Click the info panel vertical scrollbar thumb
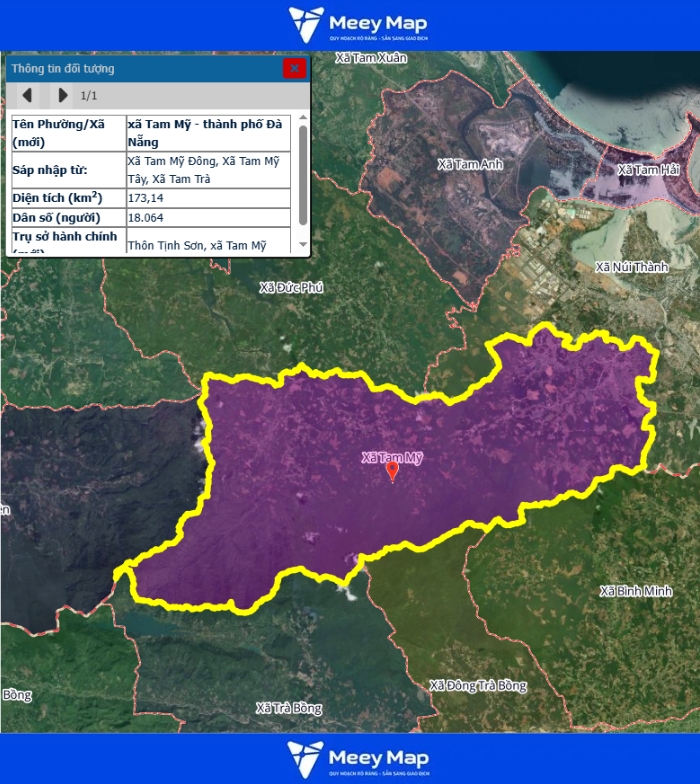The height and width of the screenshot is (784, 700). (x=302, y=175)
